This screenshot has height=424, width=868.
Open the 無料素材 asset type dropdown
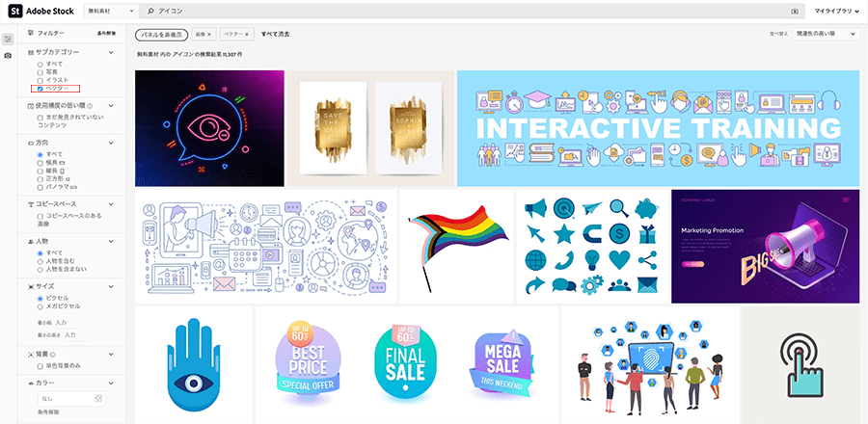[x=111, y=11]
